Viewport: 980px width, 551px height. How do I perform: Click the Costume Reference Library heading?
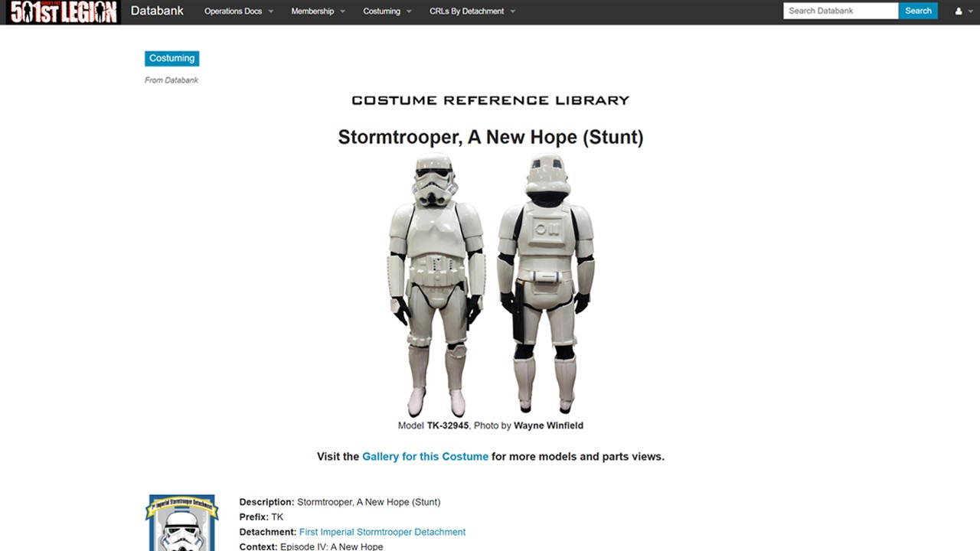point(491,100)
